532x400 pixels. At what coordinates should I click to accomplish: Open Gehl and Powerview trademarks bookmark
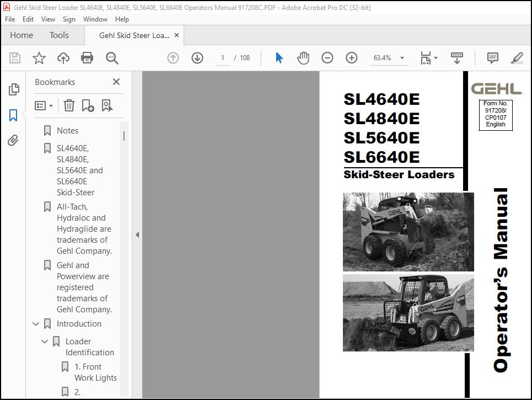click(x=84, y=287)
